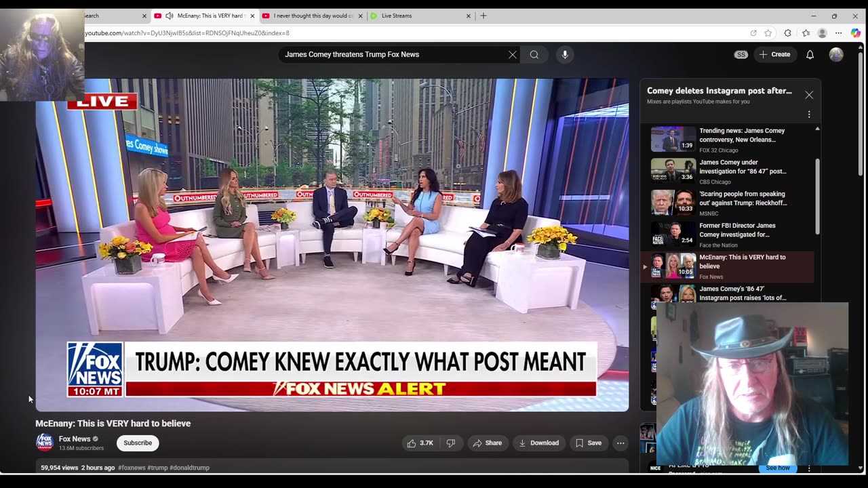Close the 'I never thought this day' tab
868x488 pixels.
(360, 16)
